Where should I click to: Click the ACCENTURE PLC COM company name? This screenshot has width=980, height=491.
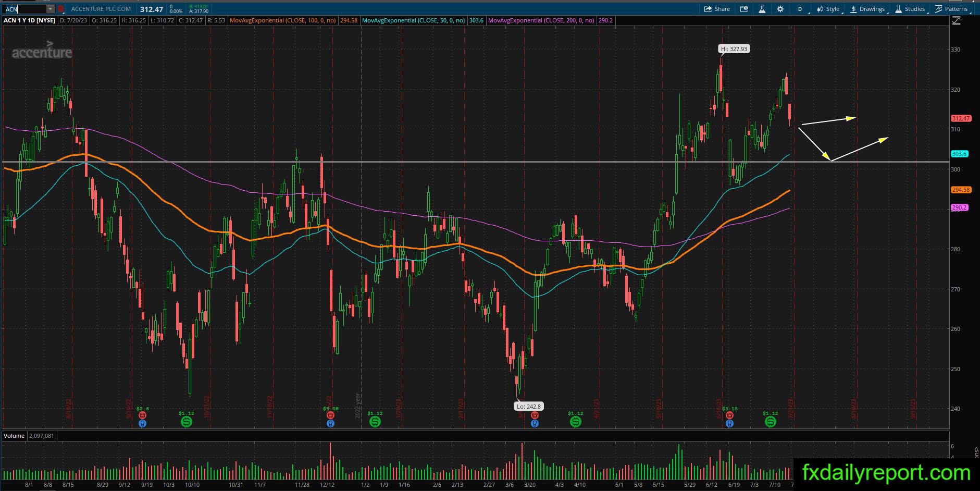(101, 9)
